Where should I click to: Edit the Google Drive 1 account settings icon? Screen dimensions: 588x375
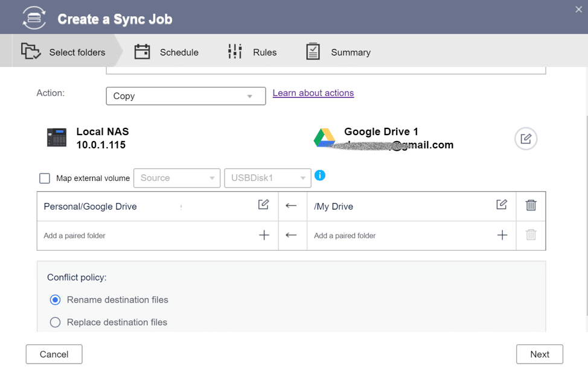pyautogui.click(x=525, y=139)
